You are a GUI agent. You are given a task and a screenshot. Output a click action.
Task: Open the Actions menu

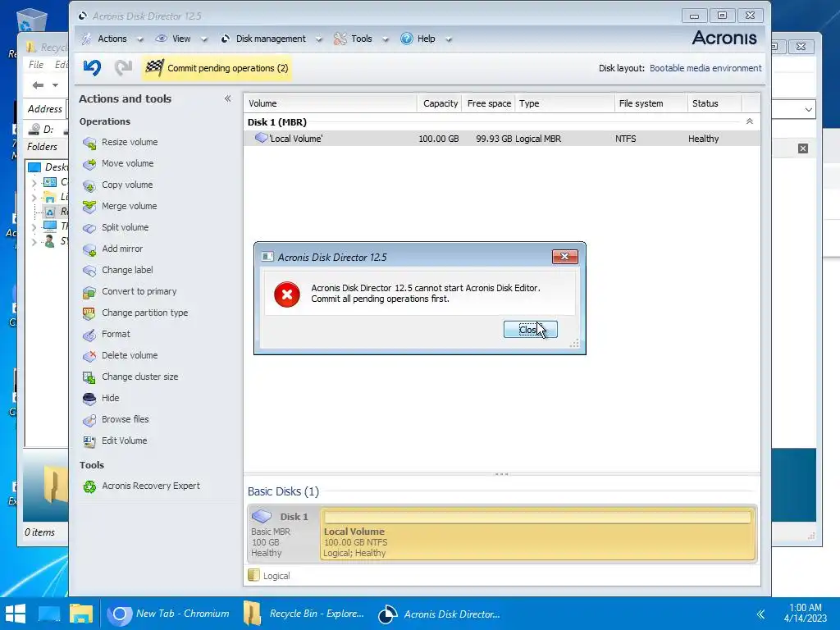(x=112, y=39)
